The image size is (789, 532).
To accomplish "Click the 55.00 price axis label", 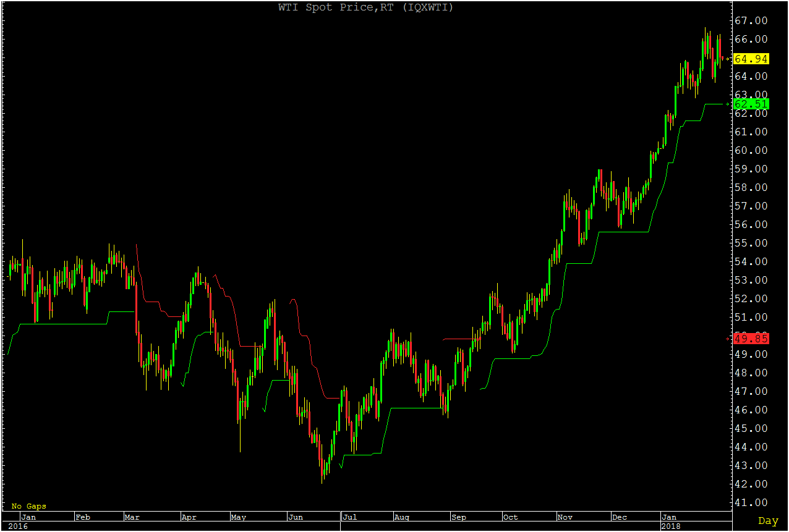I will pos(750,243).
